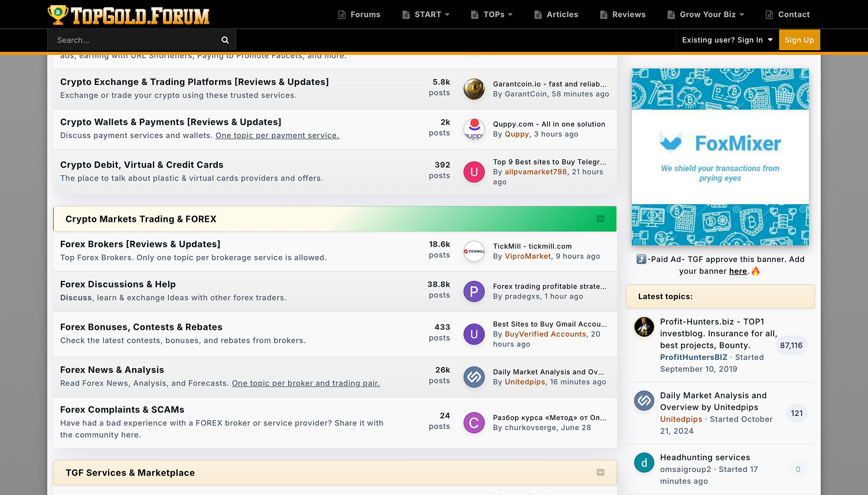This screenshot has width=868, height=495.
Task: Collapse Crypto Markets Trading & FOREX category
Action: tap(601, 219)
